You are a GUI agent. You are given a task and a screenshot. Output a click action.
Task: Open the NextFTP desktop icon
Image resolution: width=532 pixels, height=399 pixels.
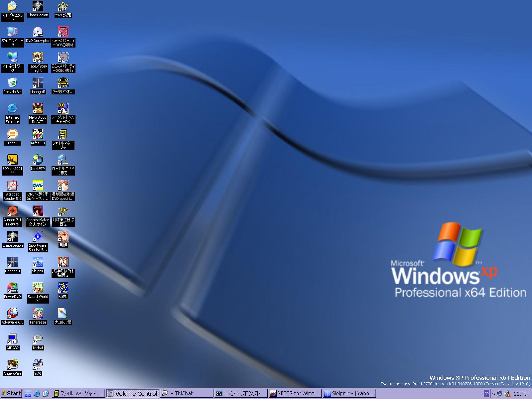tap(38, 160)
